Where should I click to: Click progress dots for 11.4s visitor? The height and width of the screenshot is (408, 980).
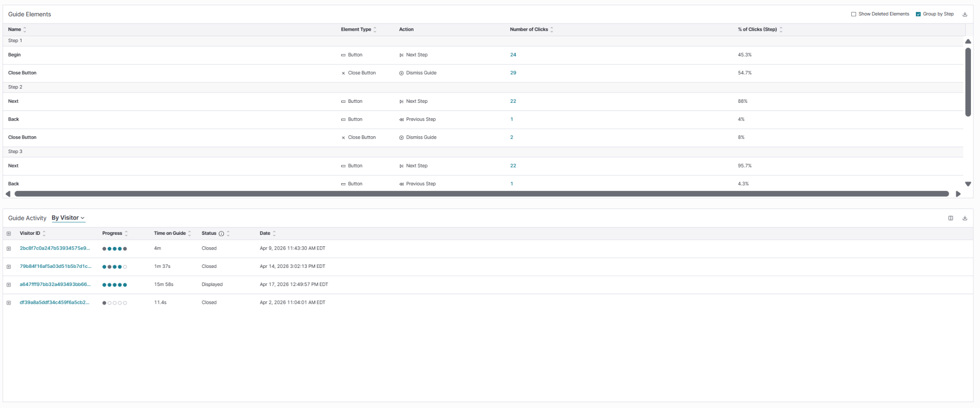click(114, 303)
